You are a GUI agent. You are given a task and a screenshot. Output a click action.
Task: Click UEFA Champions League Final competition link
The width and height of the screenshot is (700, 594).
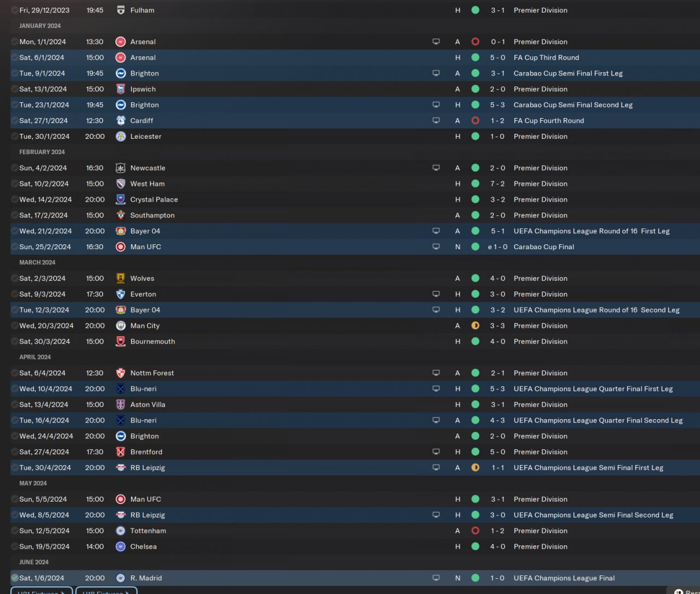click(564, 578)
